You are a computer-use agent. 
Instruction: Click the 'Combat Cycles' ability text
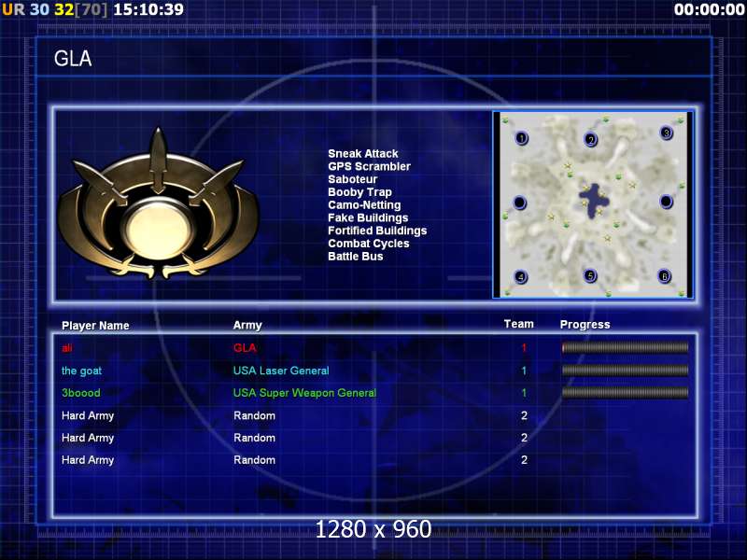tap(369, 244)
